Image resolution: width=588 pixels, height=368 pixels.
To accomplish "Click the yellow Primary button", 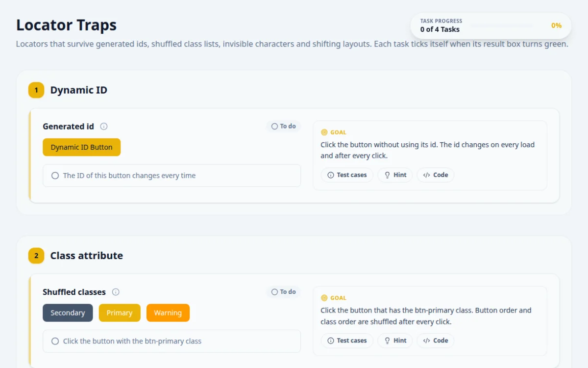I will coord(120,313).
